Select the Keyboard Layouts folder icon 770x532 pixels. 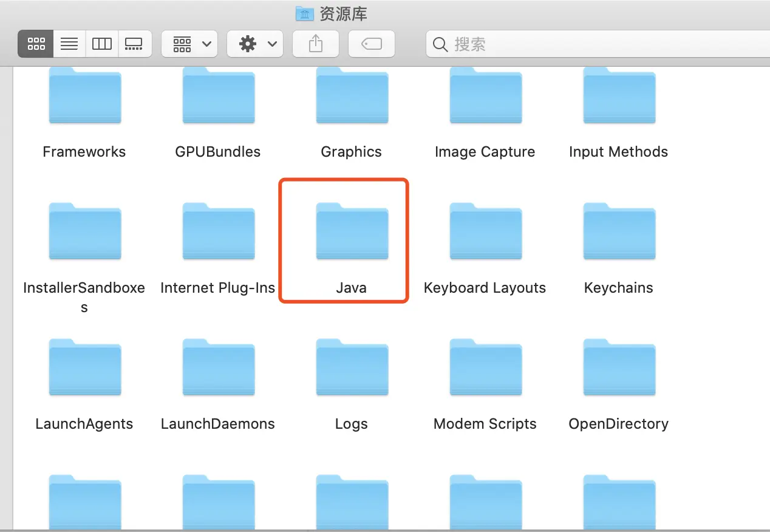486,231
